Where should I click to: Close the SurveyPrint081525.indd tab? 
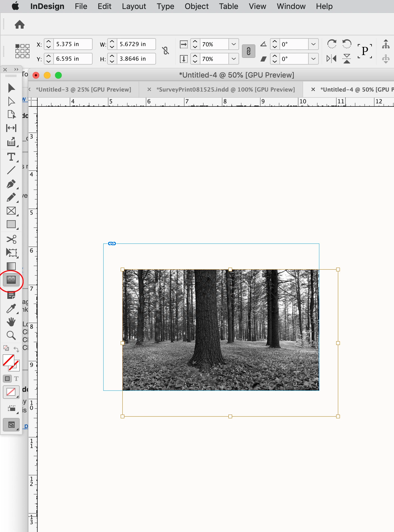tap(149, 89)
